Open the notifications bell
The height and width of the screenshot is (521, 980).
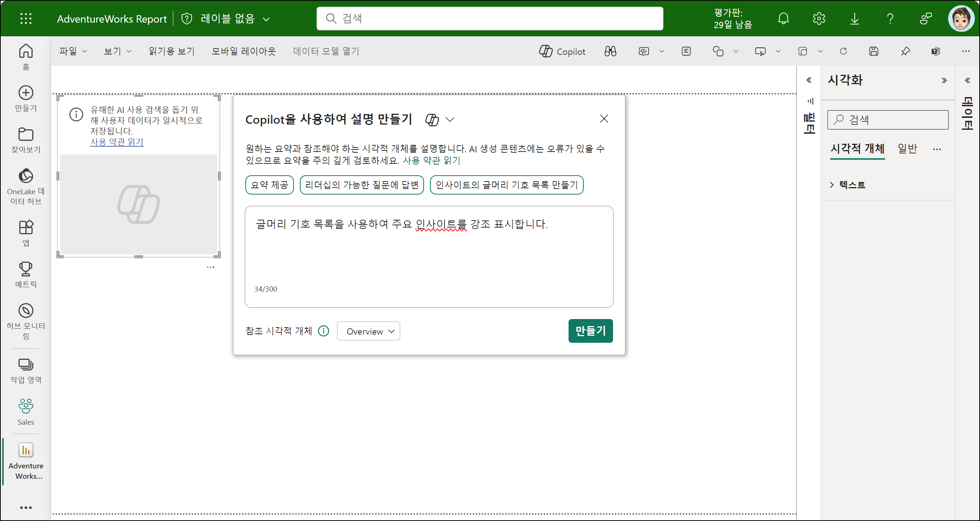click(x=783, y=18)
